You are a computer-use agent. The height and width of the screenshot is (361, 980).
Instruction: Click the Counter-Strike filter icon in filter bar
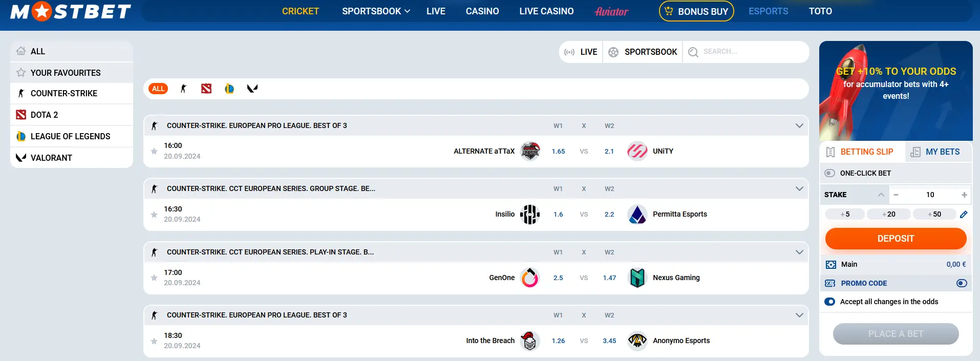click(183, 89)
